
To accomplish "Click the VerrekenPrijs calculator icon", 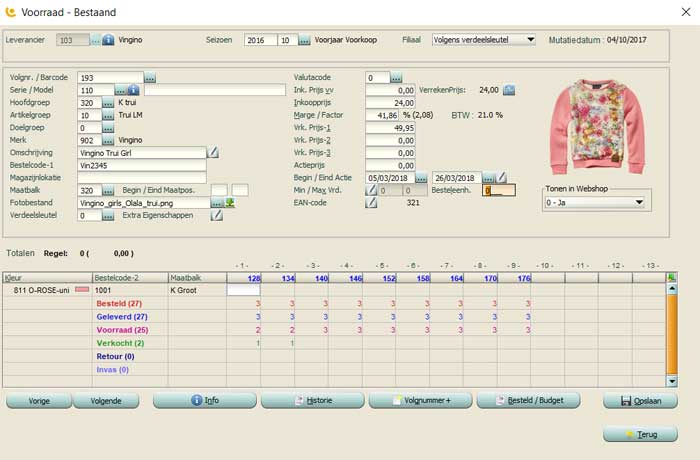I will tap(509, 90).
